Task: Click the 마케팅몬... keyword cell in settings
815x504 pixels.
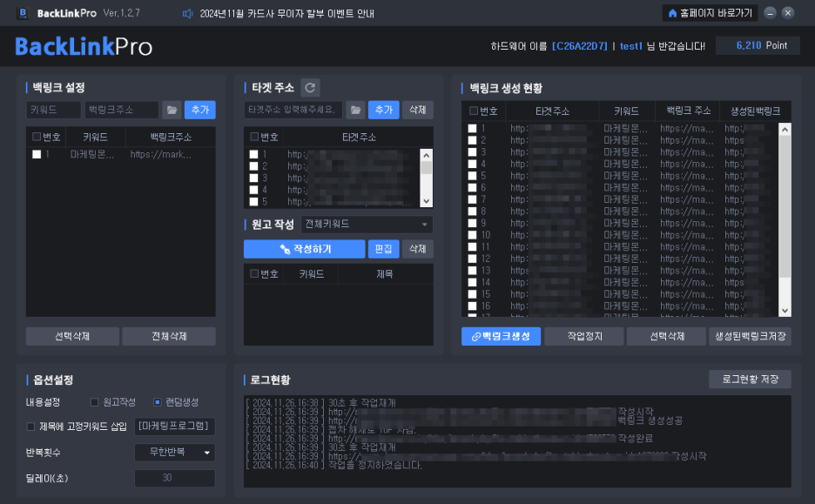Action: click(92, 154)
